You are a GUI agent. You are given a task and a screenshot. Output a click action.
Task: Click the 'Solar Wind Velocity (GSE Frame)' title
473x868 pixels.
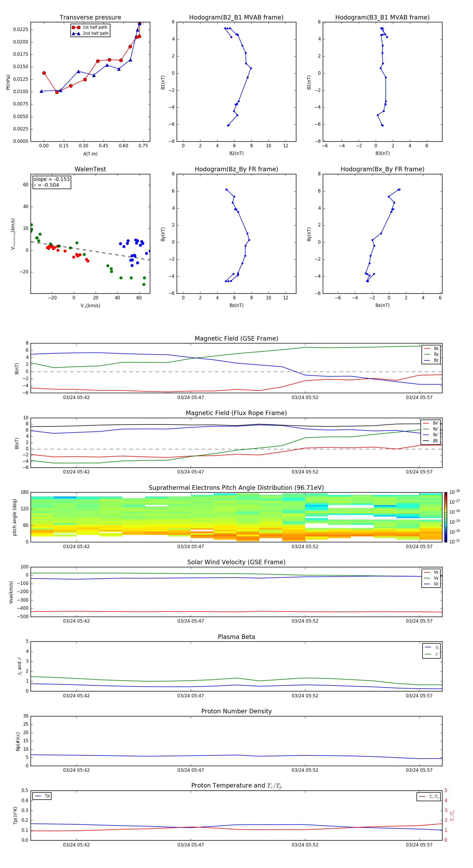click(236, 562)
